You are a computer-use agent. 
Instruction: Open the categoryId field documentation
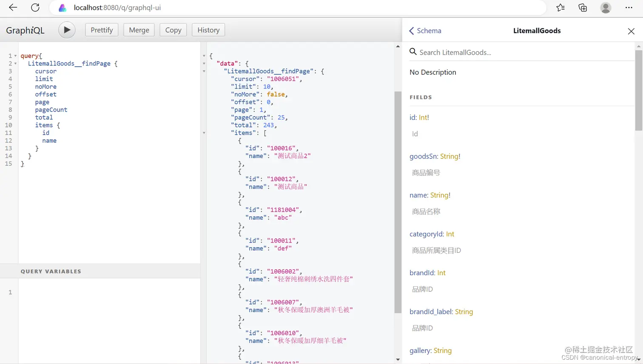427,234
